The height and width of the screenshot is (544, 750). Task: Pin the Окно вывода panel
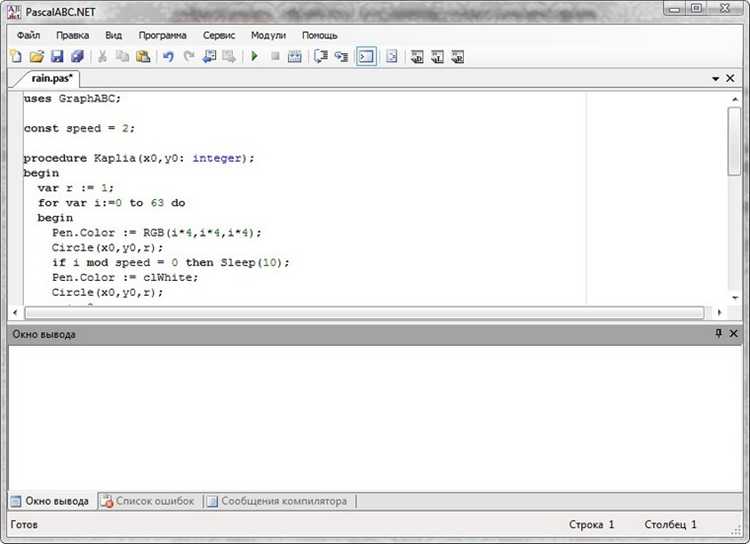[718, 334]
